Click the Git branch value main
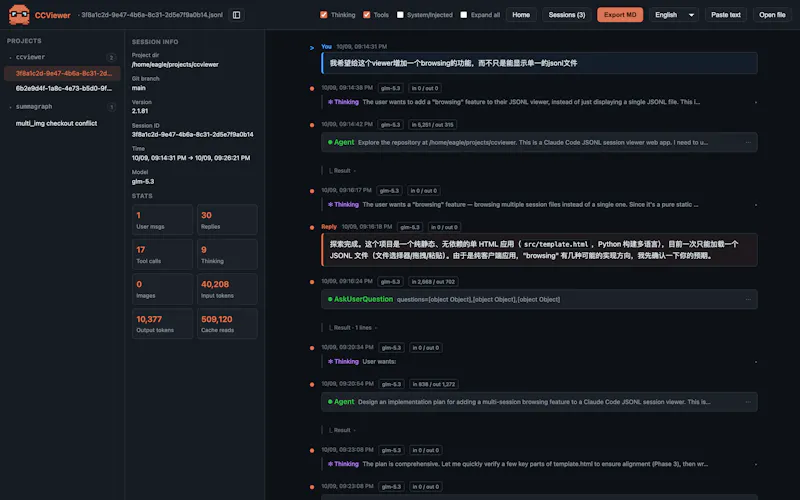The image size is (800, 500). tap(139, 88)
